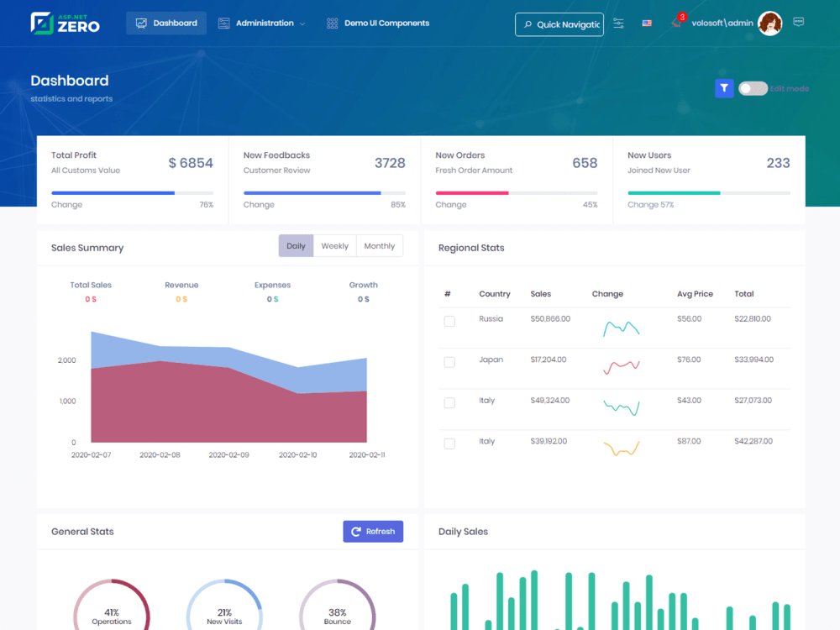
Task: Click the Dashboard chart icon in nav
Action: (x=141, y=23)
